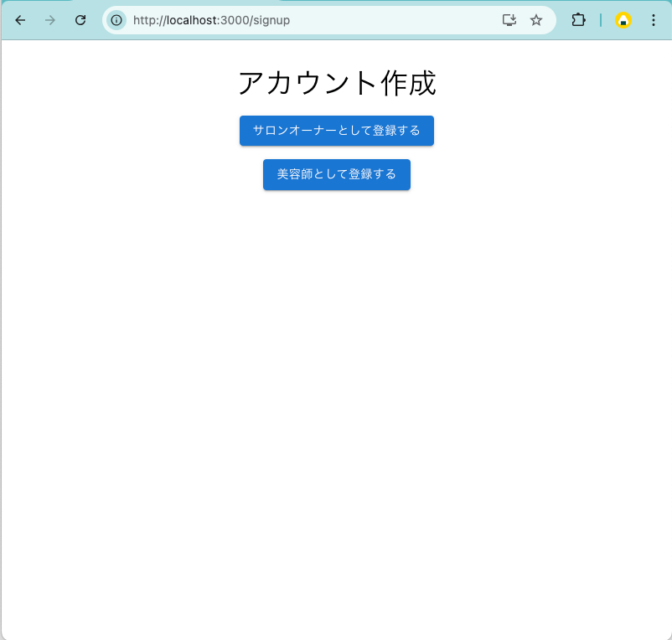672x640 pixels.
Task: Reload the signup page
Action: (80, 20)
